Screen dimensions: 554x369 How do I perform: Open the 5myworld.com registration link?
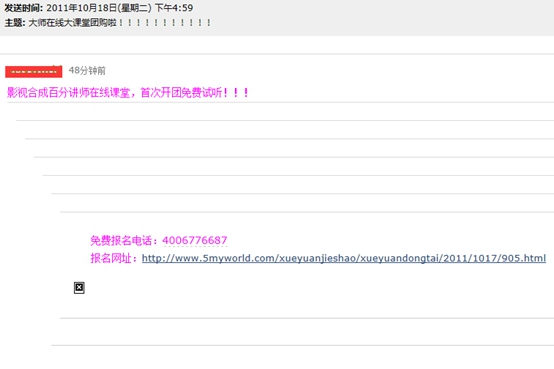pos(344,258)
